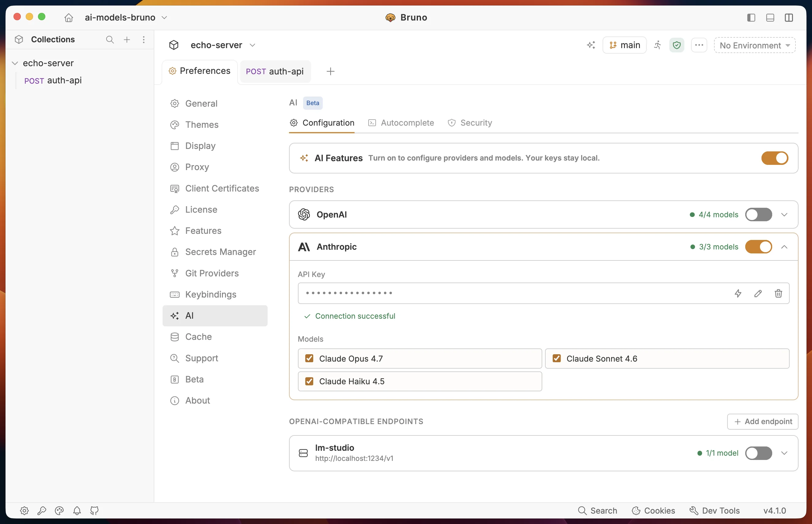812x524 pixels.
Task: Click the AI sparkle icon in the toolbar
Action: pos(591,45)
